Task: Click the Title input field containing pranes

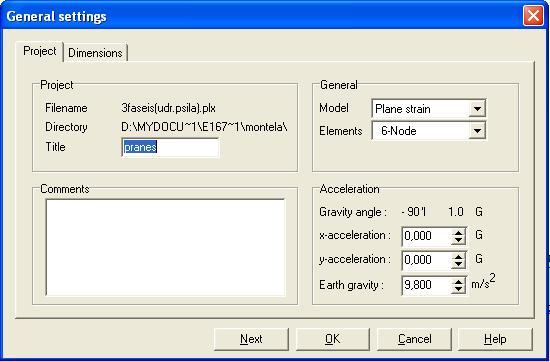Action: (x=170, y=147)
